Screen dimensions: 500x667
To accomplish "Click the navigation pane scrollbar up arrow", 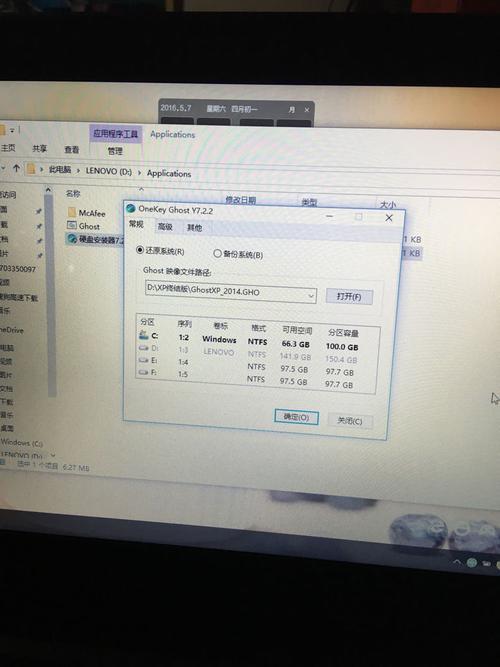I will pos(48,190).
